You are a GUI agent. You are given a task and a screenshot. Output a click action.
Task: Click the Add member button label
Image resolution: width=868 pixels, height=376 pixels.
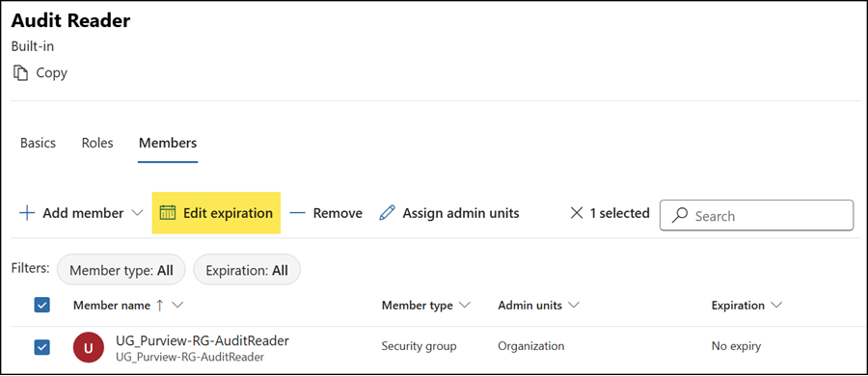click(x=83, y=213)
